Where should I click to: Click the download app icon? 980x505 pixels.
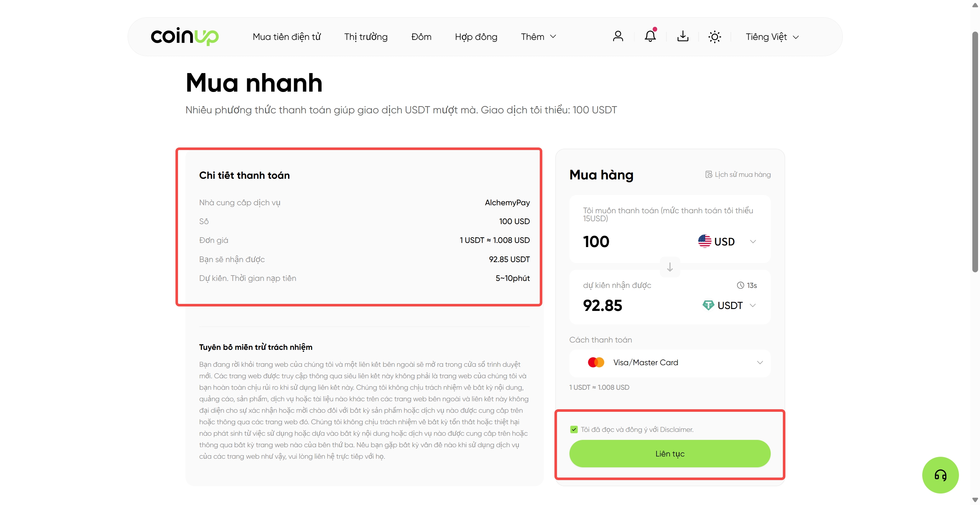pos(683,36)
